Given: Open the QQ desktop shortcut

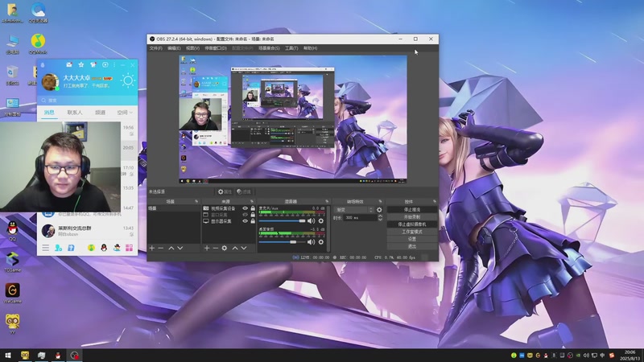Looking at the screenshot, I should click(x=12, y=231).
